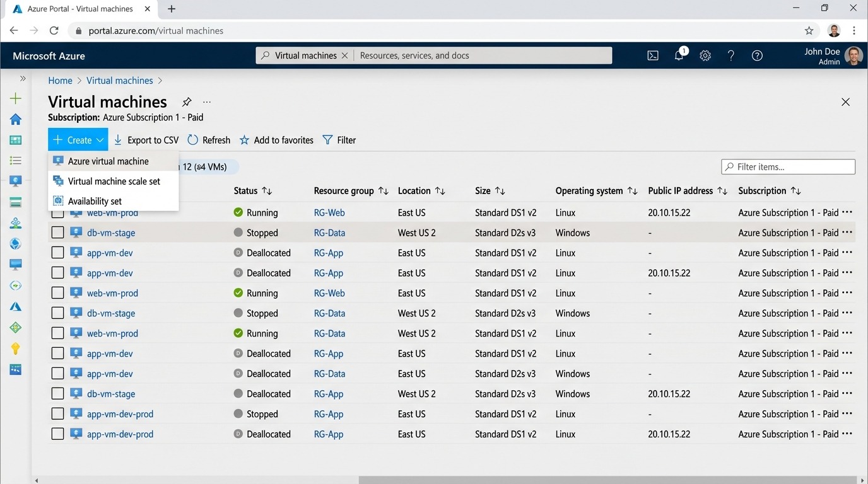Open a new browser tab
Image resolution: width=868 pixels, height=484 pixels.
point(172,9)
